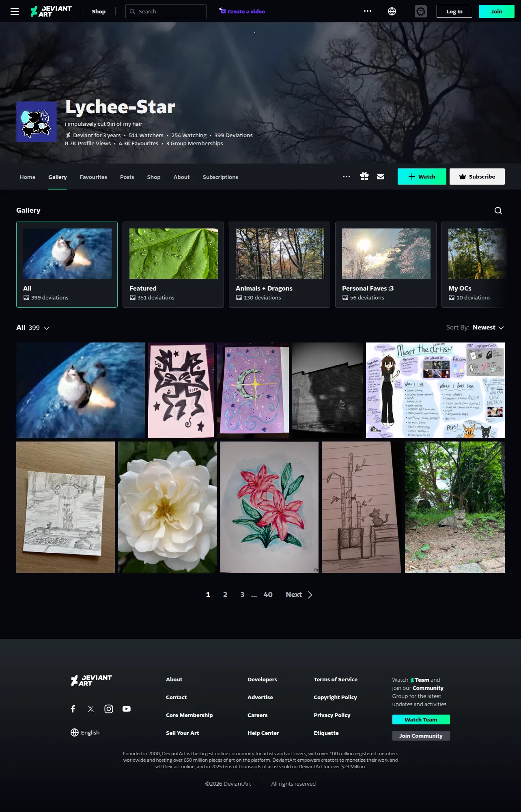Open the white rose photo deviation
Viewport: 521px width, 812px height.
click(167, 507)
